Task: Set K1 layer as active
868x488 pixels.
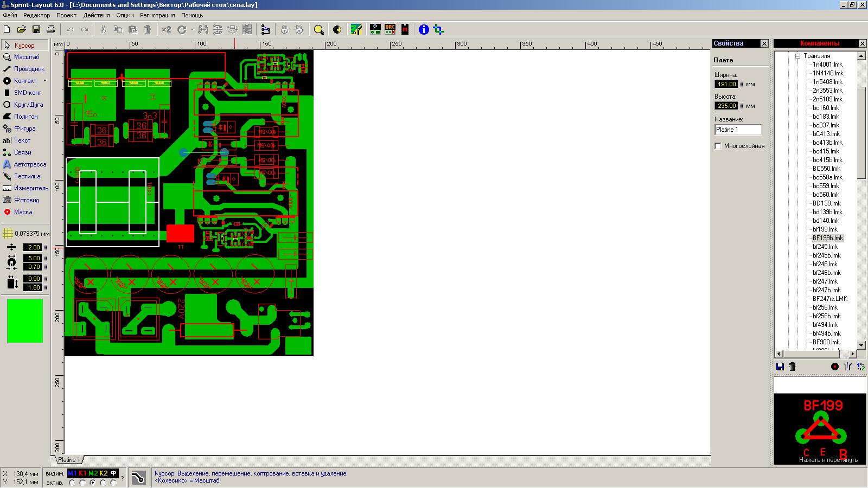Action: point(82,482)
